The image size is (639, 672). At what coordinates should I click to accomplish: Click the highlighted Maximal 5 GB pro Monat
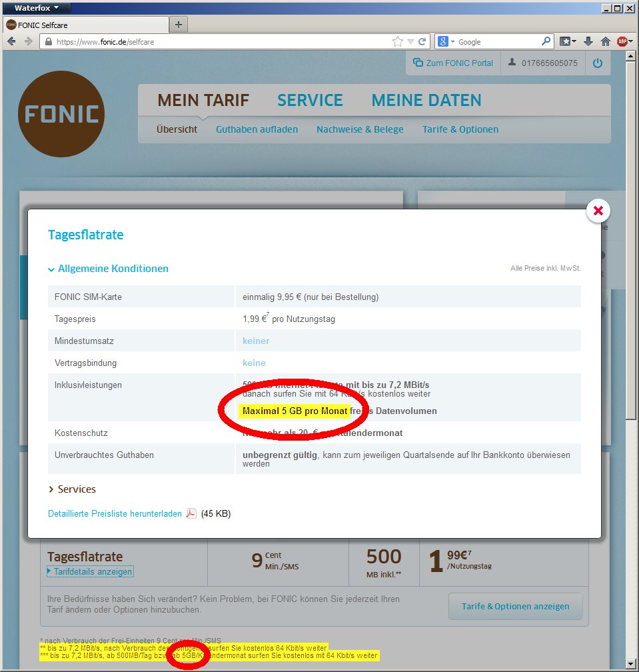(x=295, y=411)
